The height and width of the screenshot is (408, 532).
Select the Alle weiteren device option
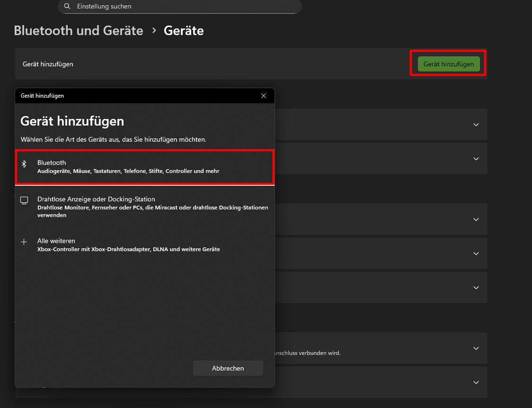145,245
